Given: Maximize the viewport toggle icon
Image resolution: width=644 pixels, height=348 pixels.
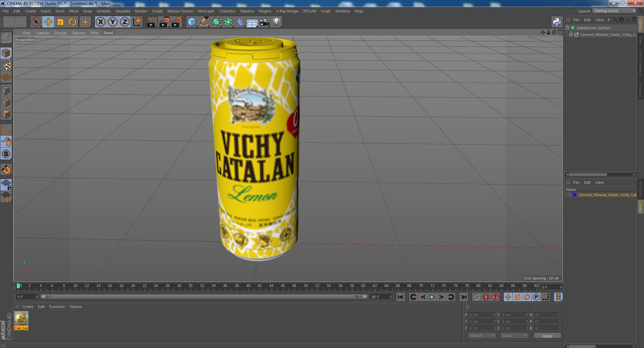Looking at the screenshot, I should (x=560, y=33).
